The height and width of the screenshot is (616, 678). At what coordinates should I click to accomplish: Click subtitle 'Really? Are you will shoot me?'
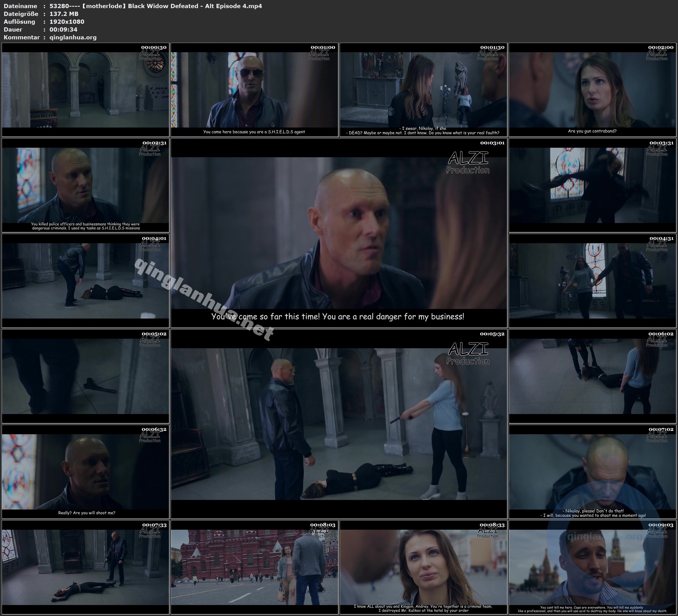pyautogui.click(x=87, y=513)
